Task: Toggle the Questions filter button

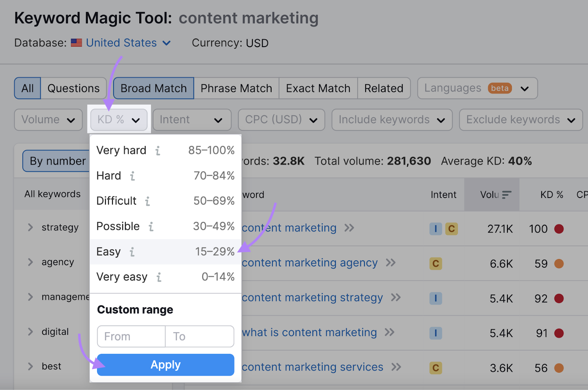Action: pyautogui.click(x=73, y=88)
